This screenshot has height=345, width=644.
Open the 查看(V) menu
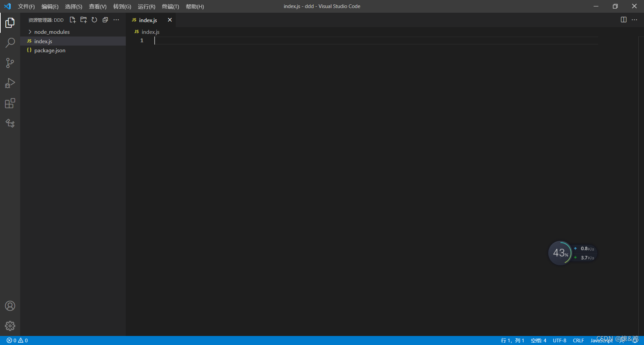[x=98, y=6]
